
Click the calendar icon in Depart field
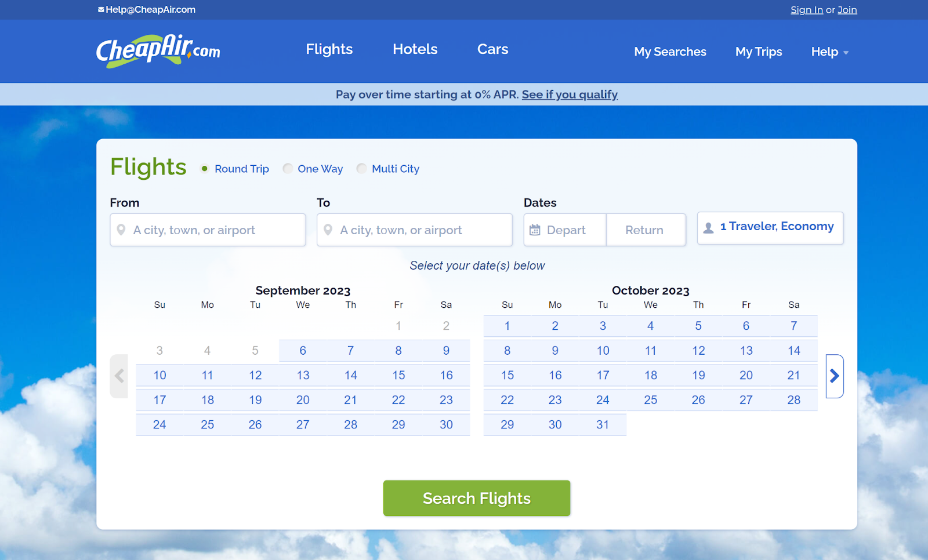[x=535, y=230]
